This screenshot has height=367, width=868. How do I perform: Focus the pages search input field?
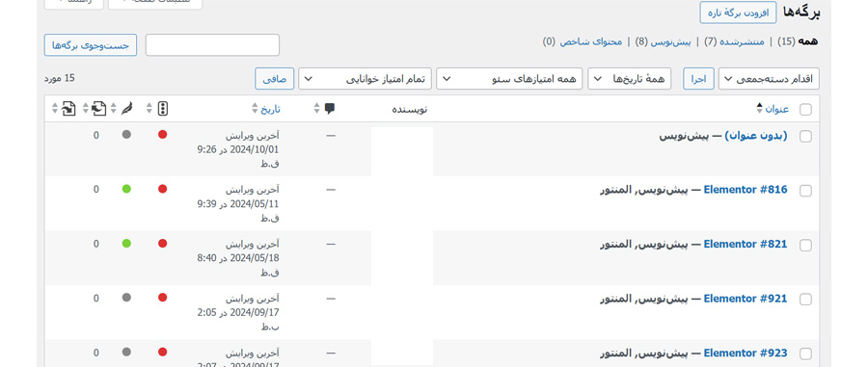[x=212, y=45]
